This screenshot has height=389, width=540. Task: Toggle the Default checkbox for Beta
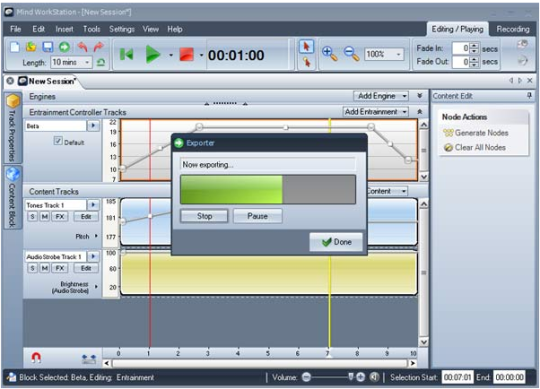coord(58,140)
